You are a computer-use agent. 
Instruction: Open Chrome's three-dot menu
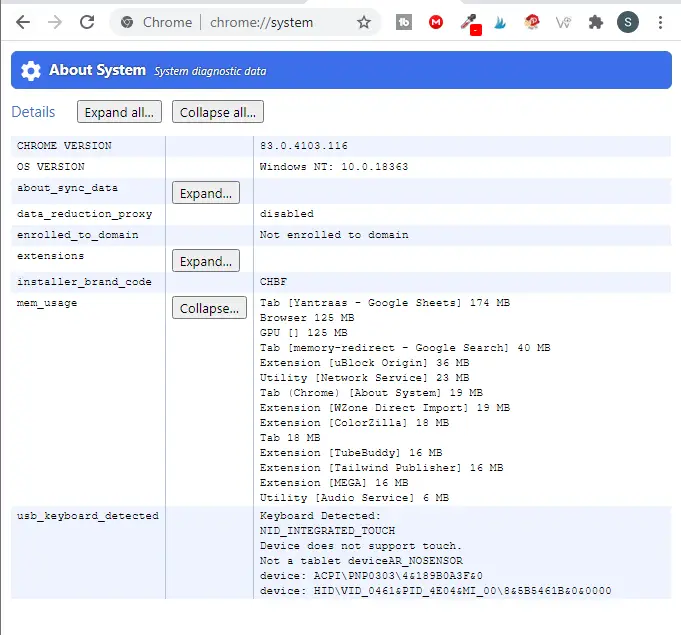click(660, 22)
